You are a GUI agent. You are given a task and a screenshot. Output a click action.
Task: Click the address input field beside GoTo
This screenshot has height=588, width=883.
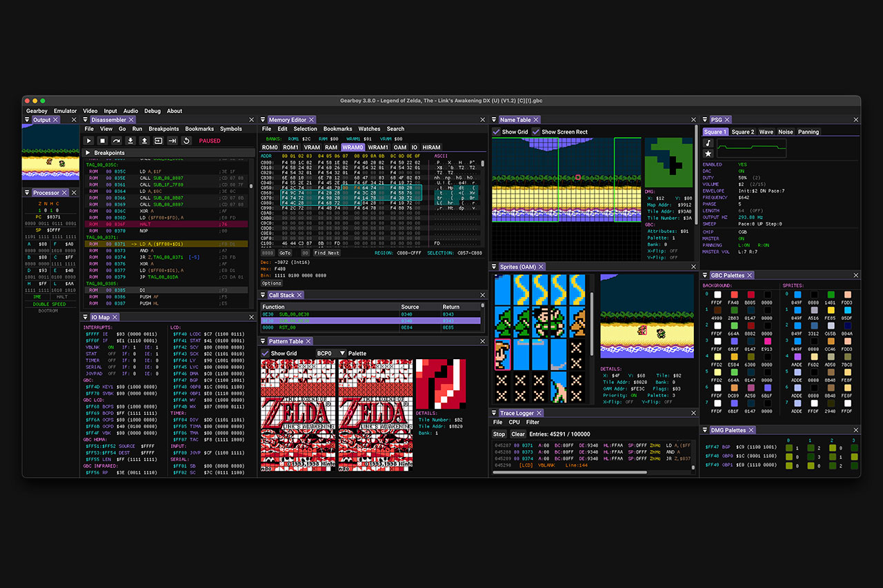(268, 253)
